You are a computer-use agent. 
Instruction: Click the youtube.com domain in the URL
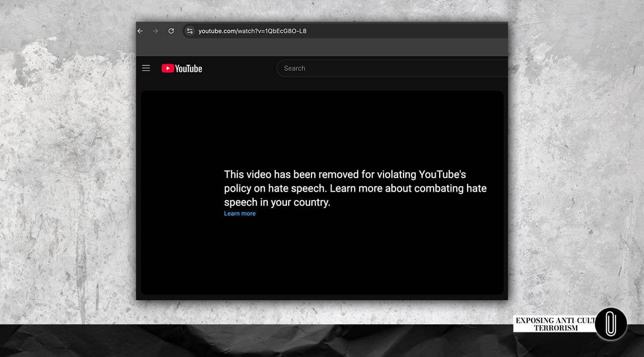217,31
